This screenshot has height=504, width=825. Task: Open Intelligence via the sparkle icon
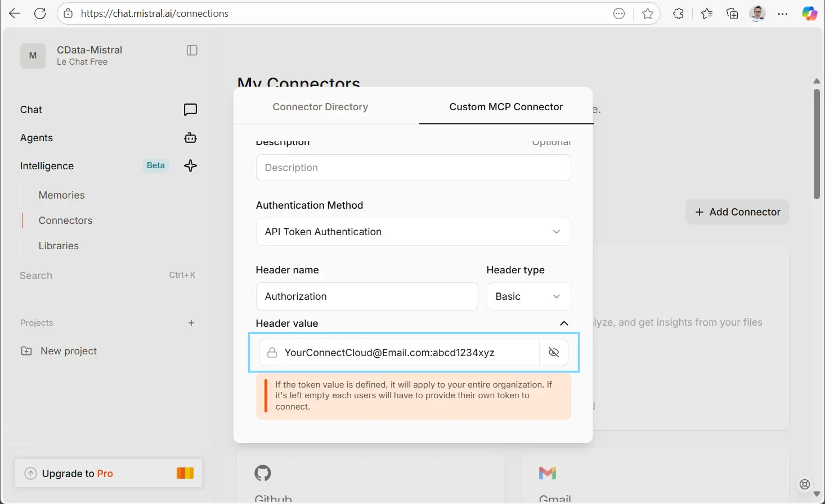[190, 165]
